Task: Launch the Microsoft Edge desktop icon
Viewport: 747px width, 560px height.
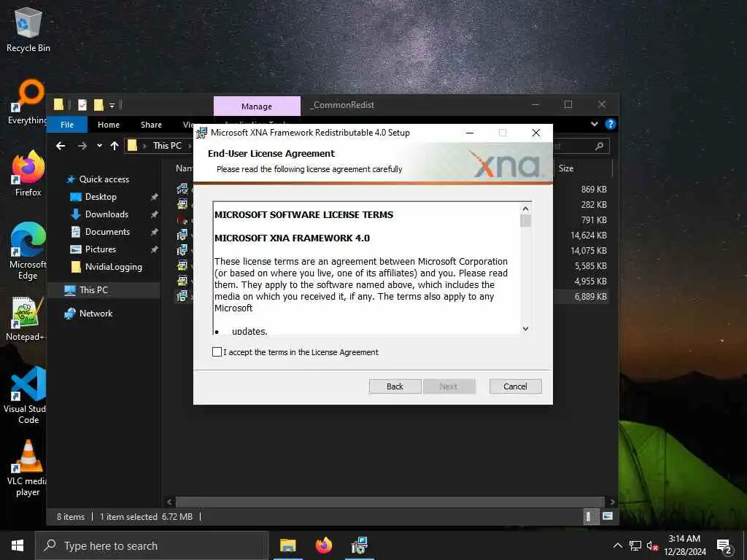Action: [x=28, y=251]
